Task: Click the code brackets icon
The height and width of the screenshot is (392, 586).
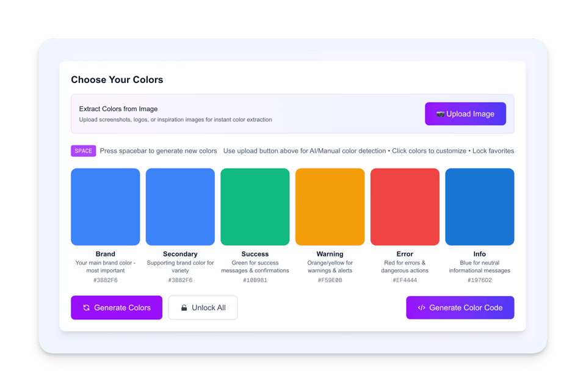Action: 421,308
